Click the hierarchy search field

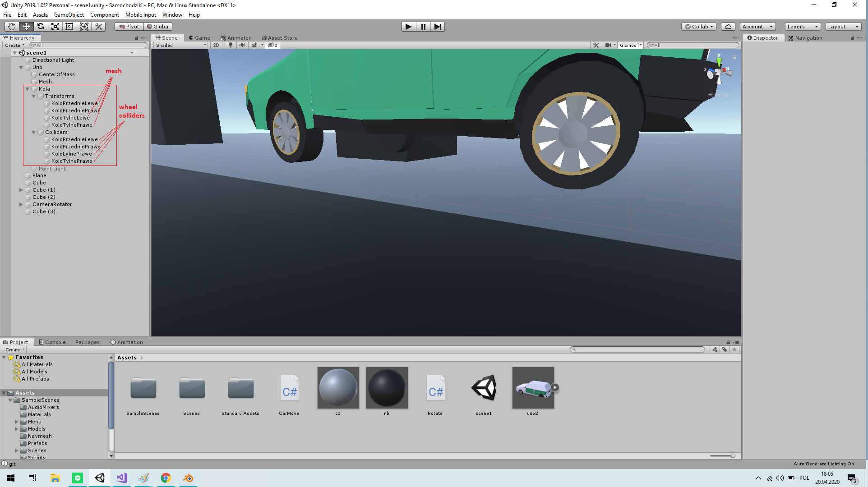coord(88,45)
